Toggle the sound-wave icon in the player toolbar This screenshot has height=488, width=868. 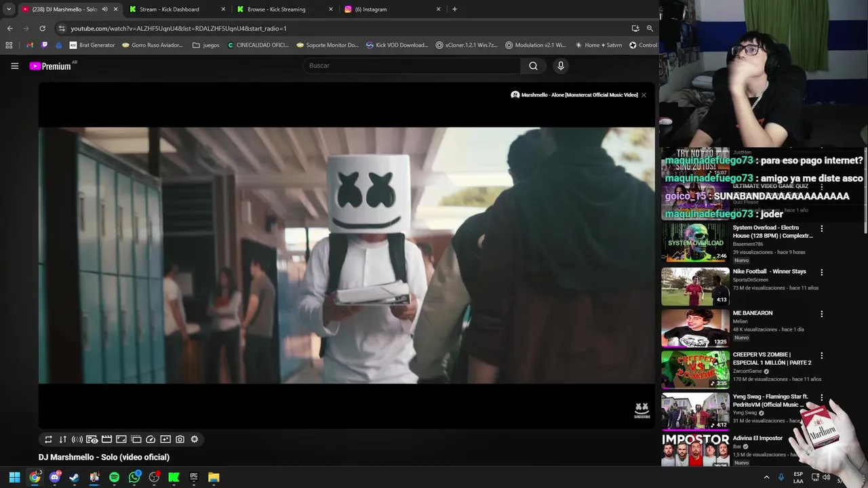coord(77,439)
